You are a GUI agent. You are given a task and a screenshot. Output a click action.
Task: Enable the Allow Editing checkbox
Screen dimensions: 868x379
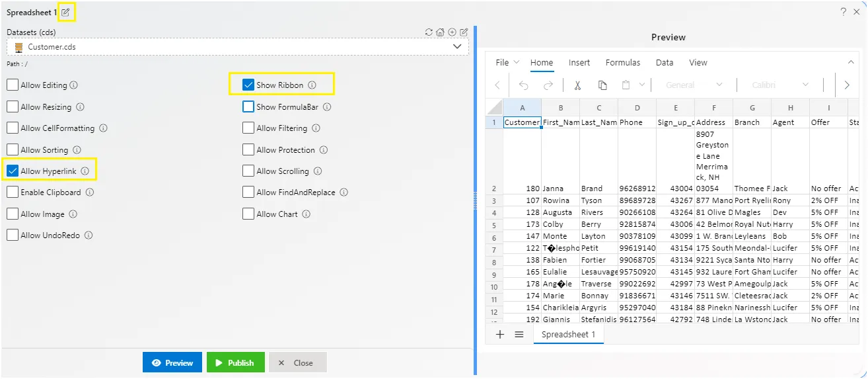(x=13, y=85)
